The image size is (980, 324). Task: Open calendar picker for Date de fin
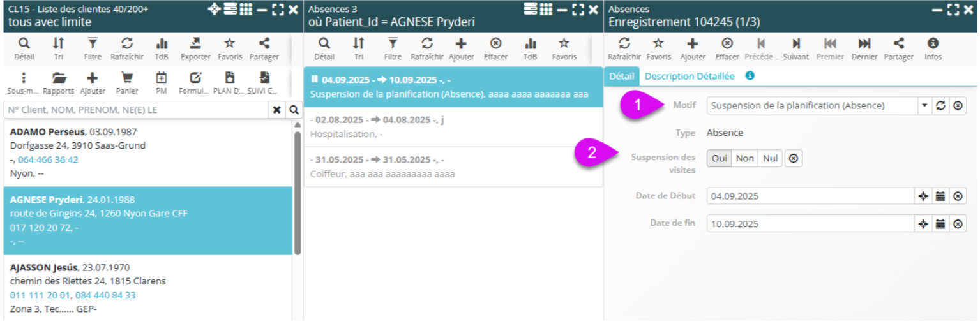tap(940, 224)
